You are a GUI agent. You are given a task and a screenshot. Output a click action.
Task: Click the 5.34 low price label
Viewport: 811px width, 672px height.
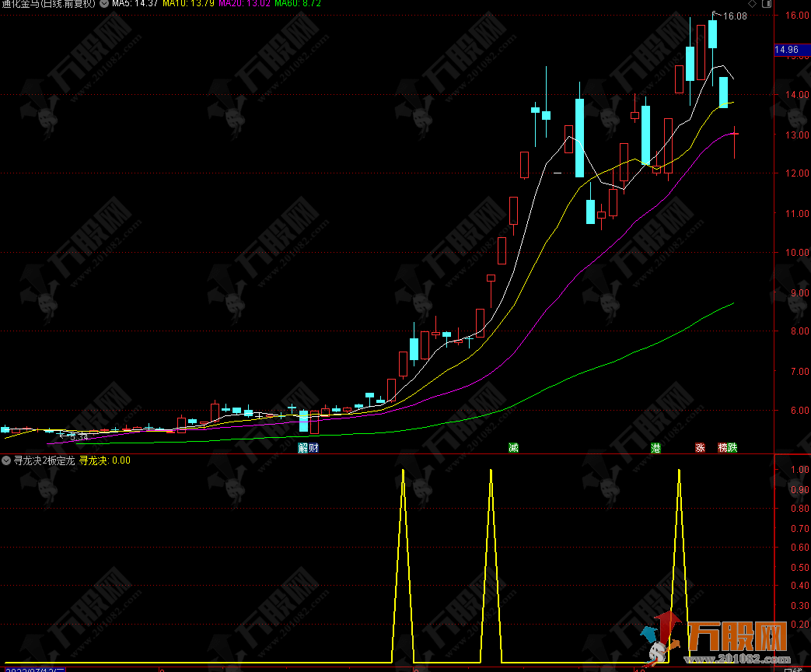point(79,438)
